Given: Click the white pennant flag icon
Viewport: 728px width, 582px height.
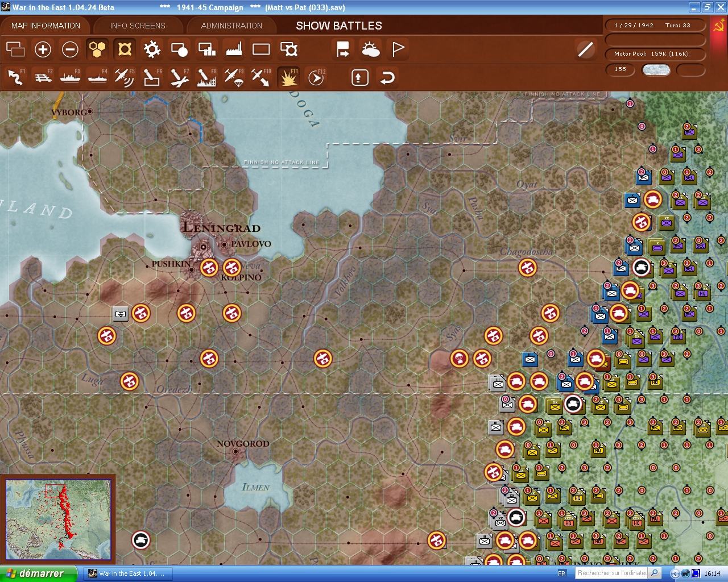Looking at the screenshot, I should (398, 49).
